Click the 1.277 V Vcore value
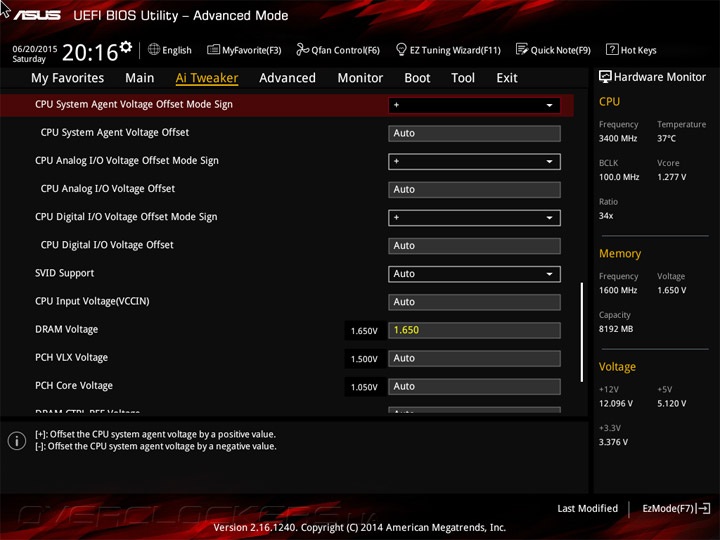Image resolution: width=720 pixels, height=540 pixels. pos(671,177)
